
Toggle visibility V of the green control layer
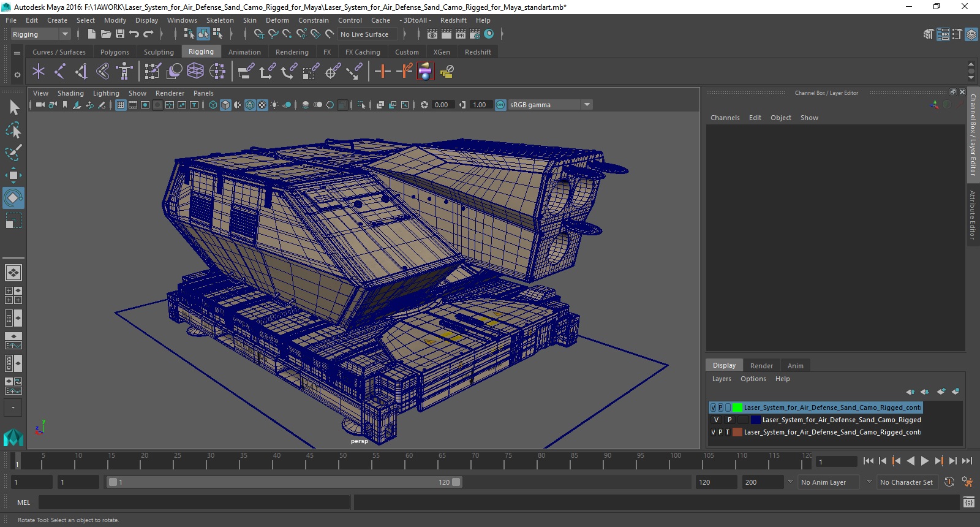tap(713, 408)
